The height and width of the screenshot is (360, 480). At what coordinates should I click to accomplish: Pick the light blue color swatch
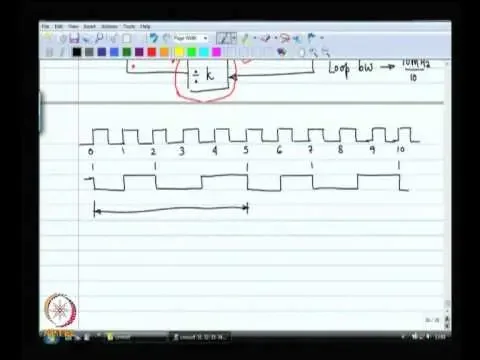click(114, 52)
